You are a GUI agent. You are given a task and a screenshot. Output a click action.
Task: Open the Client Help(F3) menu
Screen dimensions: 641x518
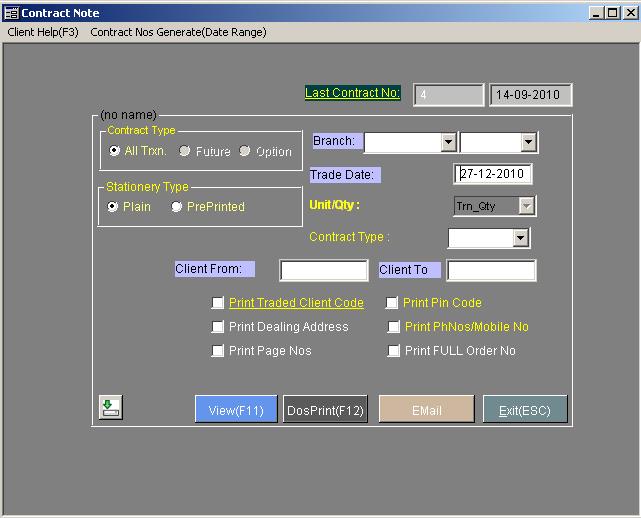pyautogui.click(x=43, y=32)
